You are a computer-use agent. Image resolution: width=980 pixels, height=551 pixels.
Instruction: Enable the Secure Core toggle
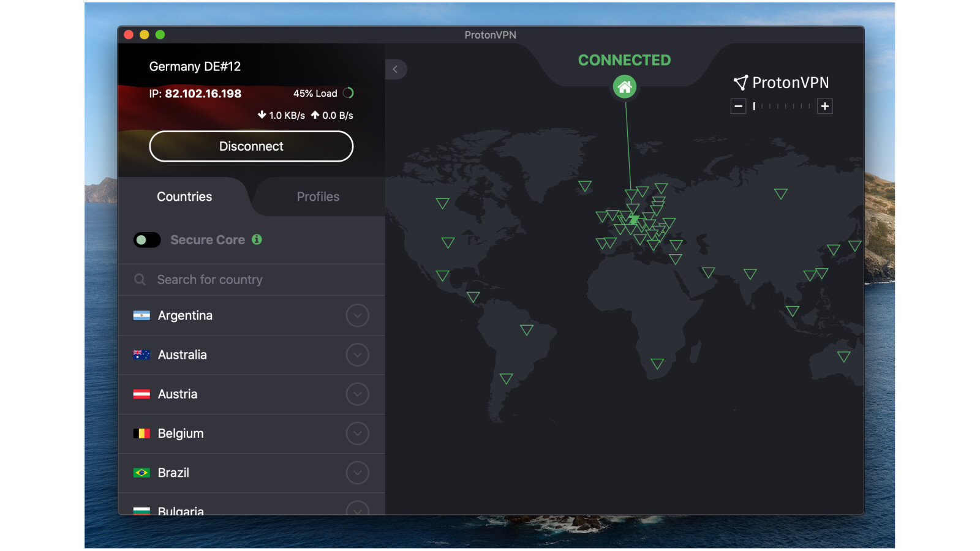click(x=147, y=240)
